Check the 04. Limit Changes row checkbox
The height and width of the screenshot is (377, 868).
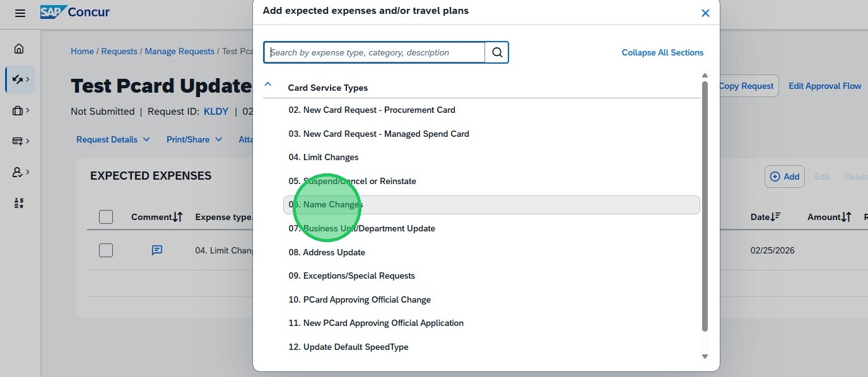(x=106, y=250)
